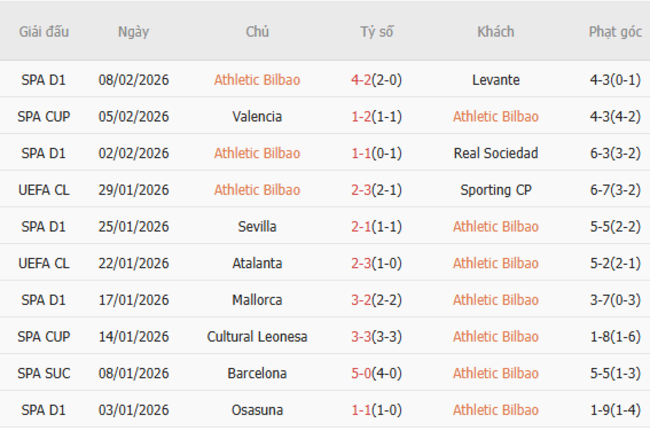Click the SPA SUC league label
Image resolution: width=650 pixels, height=431 pixels.
coord(44,373)
